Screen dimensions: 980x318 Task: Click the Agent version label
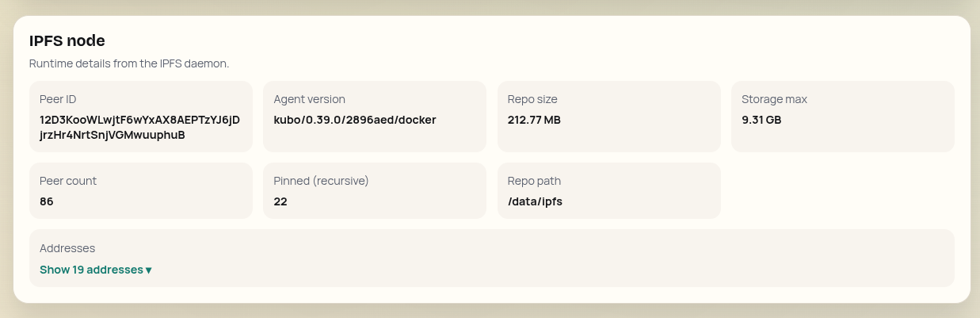309,99
